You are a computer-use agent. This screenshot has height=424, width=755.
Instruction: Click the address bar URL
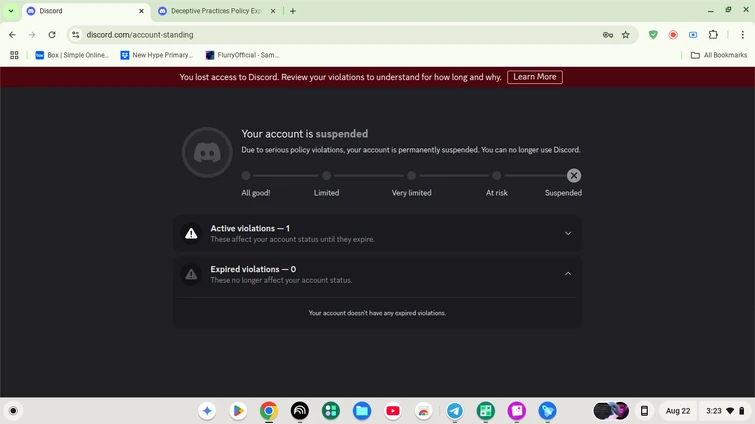pyautogui.click(x=140, y=35)
